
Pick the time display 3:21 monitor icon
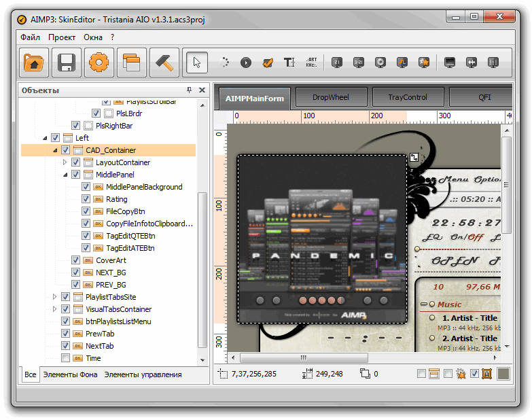359,63
